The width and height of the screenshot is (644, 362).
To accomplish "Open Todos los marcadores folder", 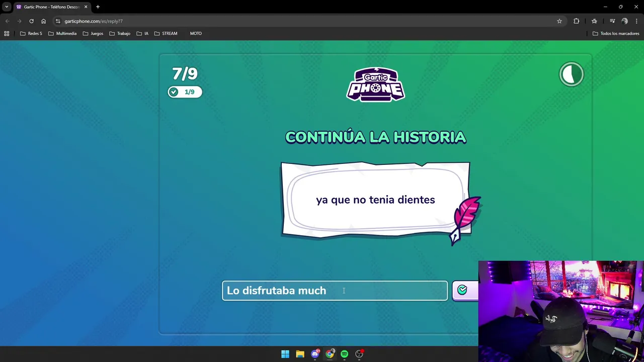I will (616, 34).
